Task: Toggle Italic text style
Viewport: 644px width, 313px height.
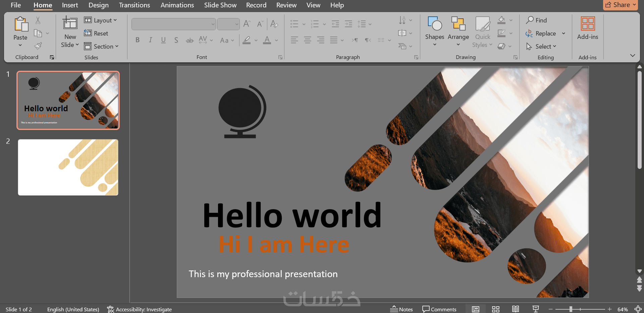Action: [x=150, y=40]
